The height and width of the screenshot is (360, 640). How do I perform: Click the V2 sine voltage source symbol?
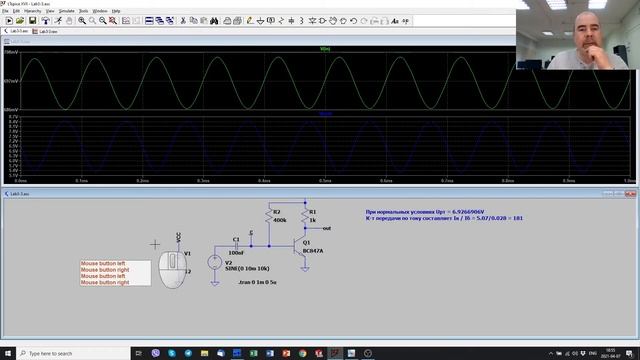tap(215, 262)
